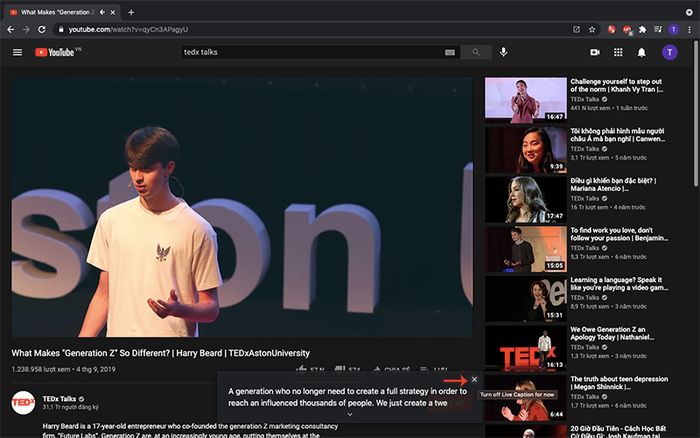This screenshot has height=438, width=700.
Task: Open The truth about teen depression thumbnail
Action: click(x=526, y=397)
